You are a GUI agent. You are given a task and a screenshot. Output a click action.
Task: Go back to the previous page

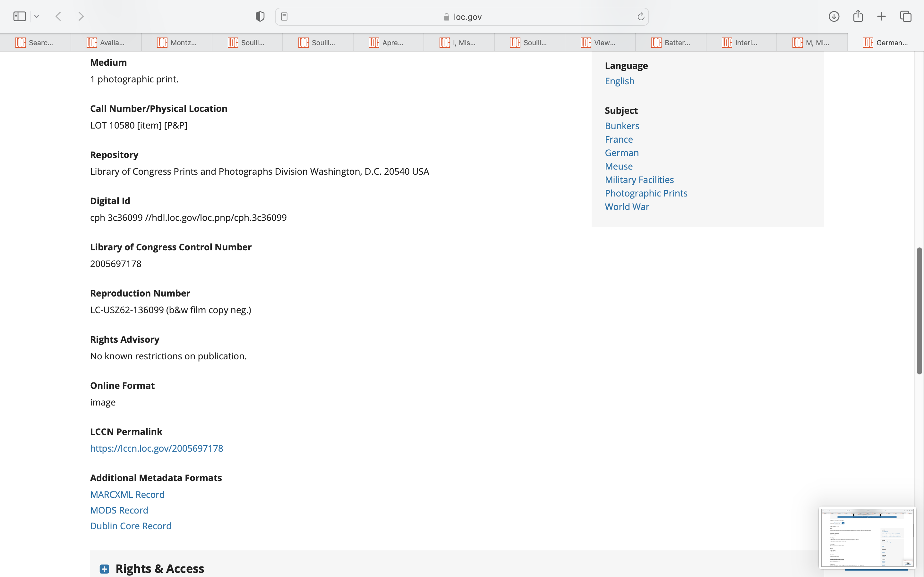pos(58,16)
